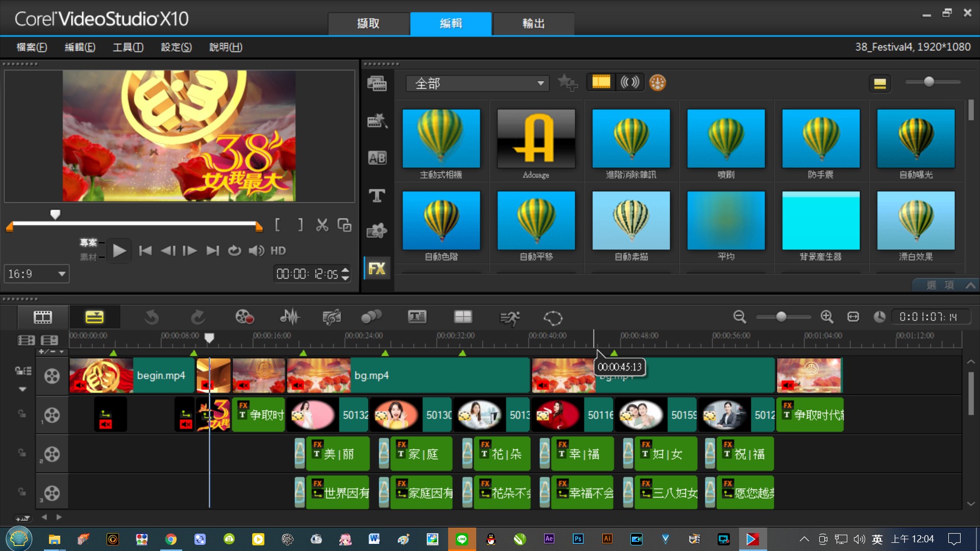Image resolution: width=980 pixels, height=551 pixels.
Task: Open the Subtitle Editor icon
Action: [417, 317]
